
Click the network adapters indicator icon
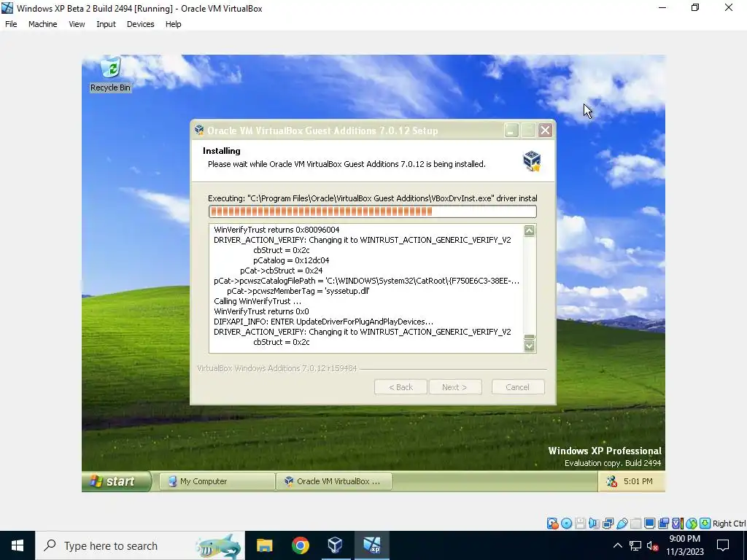click(608, 524)
